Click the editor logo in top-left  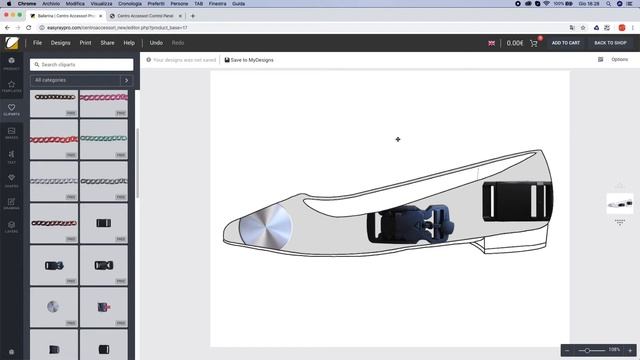tap(12, 43)
